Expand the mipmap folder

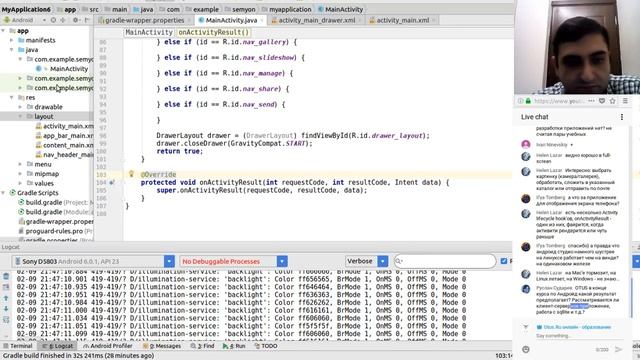pos(20,174)
